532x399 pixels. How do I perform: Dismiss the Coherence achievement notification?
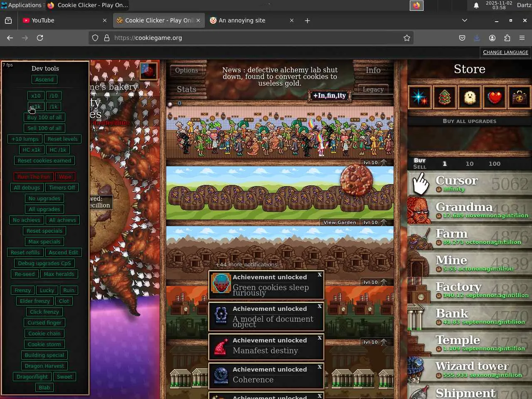(320, 367)
